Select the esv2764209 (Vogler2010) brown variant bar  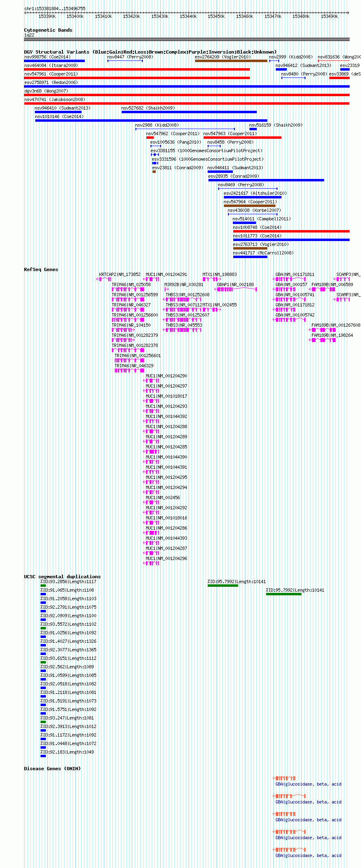(231, 61)
